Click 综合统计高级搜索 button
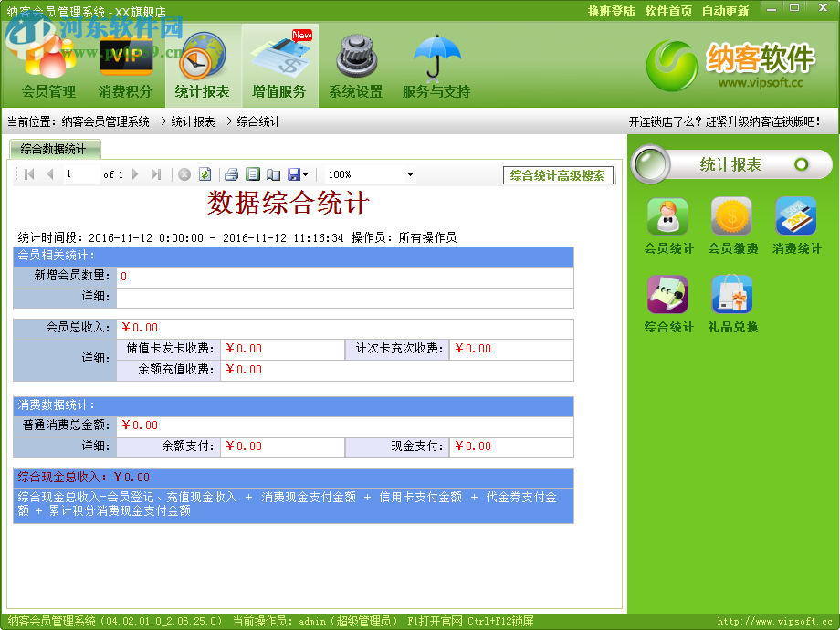Viewport: 840px width, 630px height. pos(560,173)
